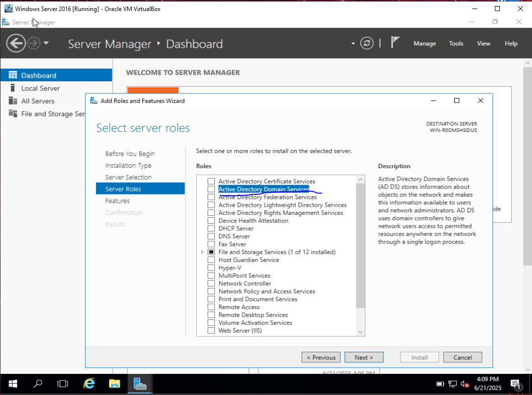Click the Refresh dashboard icon
Image resolution: width=532 pixels, height=395 pixels.
click(367, 43)
